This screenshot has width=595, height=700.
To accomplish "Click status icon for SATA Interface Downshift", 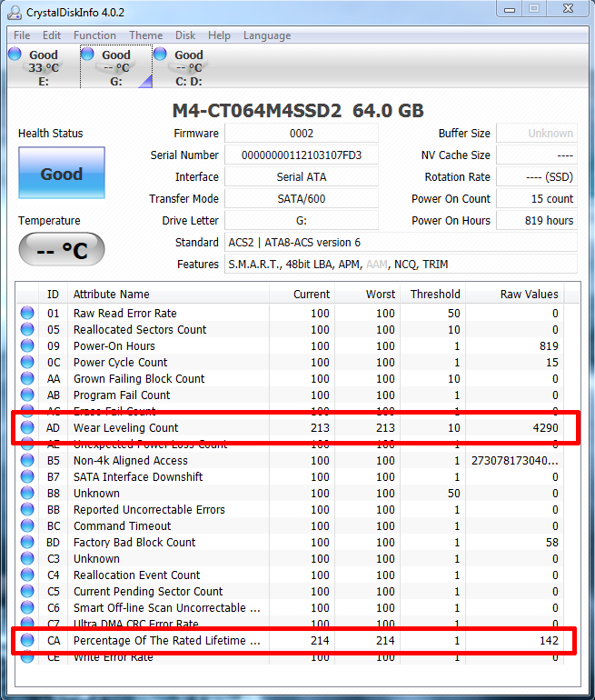I will click(x=27, y=476).
